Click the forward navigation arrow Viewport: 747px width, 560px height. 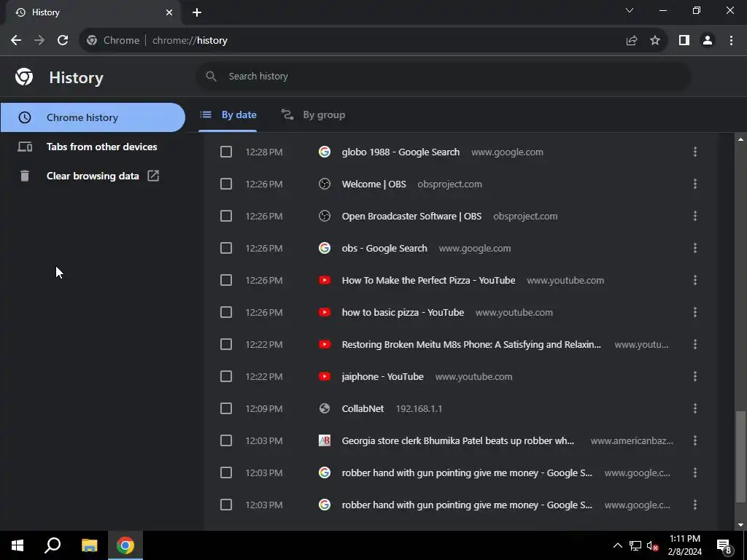39,41
